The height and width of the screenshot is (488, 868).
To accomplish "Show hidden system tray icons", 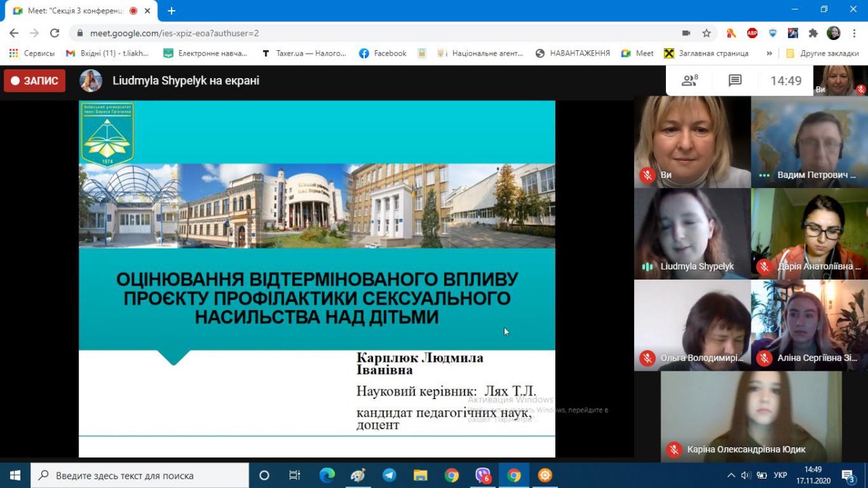I will (730, 475).
